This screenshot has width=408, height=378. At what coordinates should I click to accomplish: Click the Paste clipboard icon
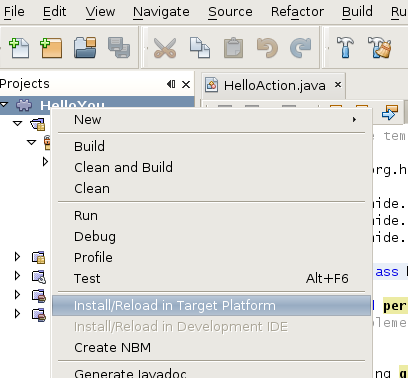233,48
